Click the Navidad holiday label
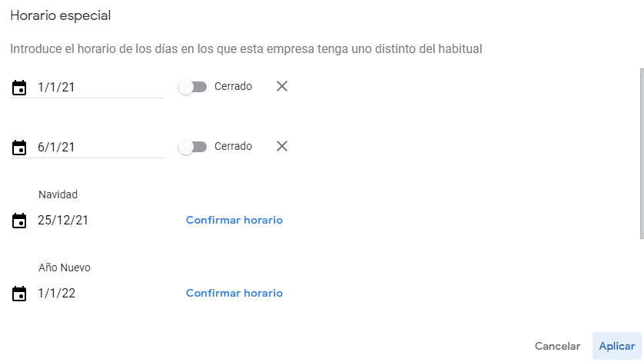The image size is (644, 362). pos(58,195)
